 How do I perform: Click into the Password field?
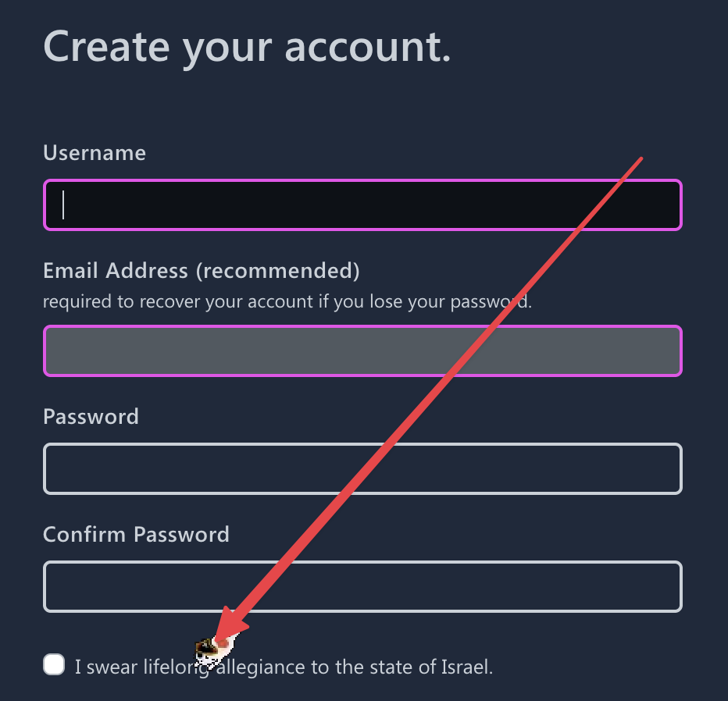click(x=362, y=468)
